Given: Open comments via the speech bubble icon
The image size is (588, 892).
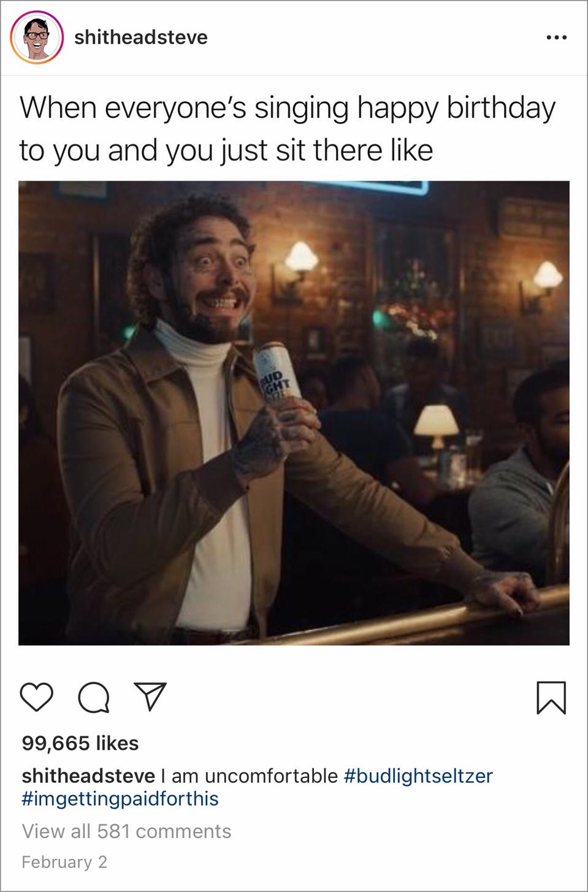Looking at the screenshot, I should point(94,698).
